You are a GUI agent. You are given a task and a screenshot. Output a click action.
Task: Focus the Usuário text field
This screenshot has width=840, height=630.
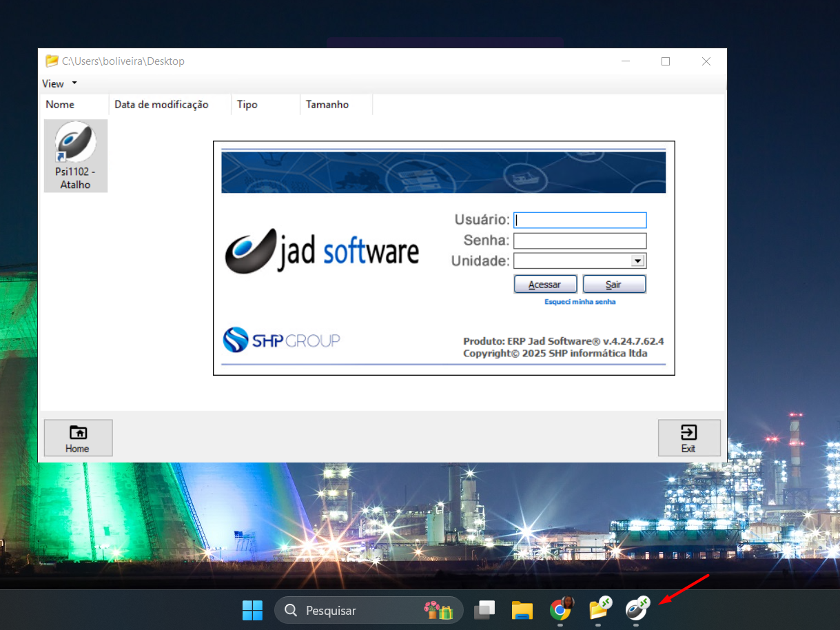(x=580, y=220)
